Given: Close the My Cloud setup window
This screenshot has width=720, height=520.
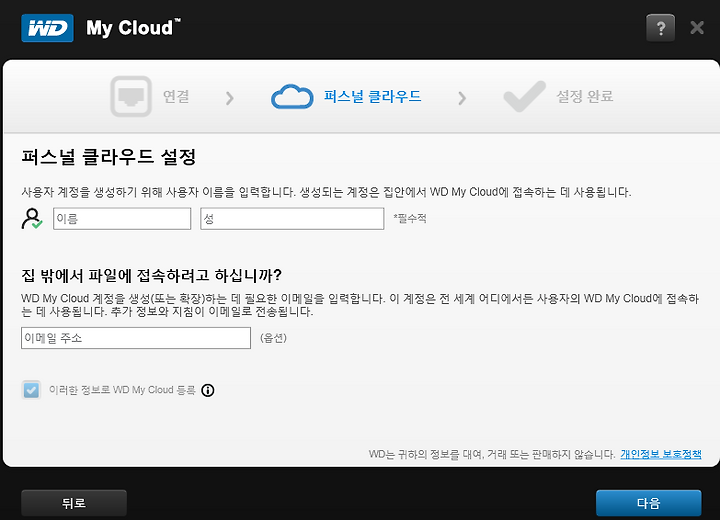Looking at the screenshot, I should tap(697, 28).
